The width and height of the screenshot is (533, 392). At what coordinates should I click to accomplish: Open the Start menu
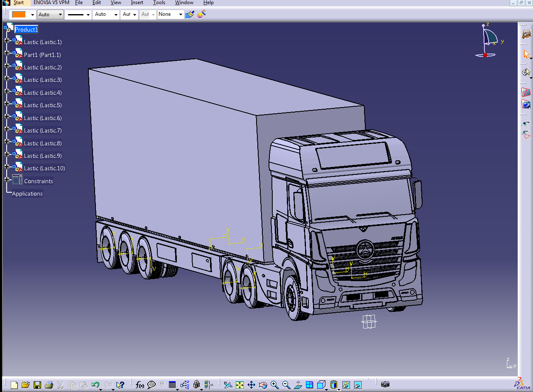(x=19, y=2)
